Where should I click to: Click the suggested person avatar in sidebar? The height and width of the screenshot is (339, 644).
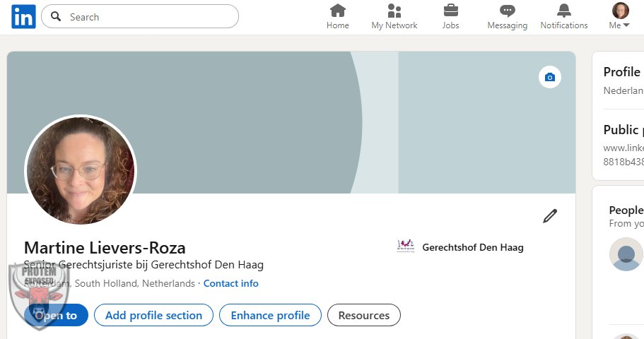pyautogui.click(x=626, y=254)
